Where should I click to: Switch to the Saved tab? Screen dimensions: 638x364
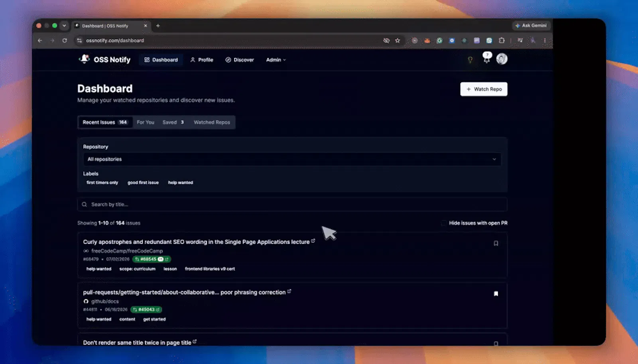(173, 122)
